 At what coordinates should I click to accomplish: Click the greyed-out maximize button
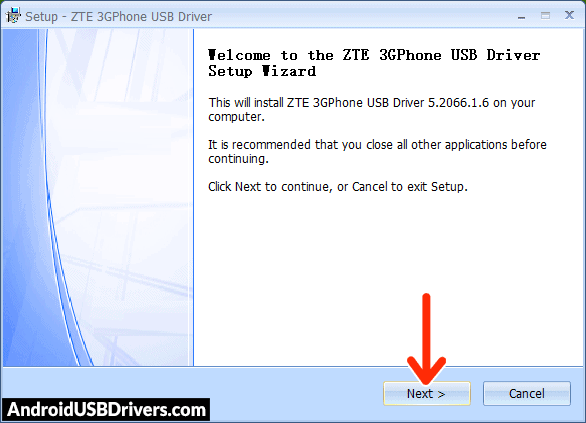pyautogui.click(x=545, y=16)
